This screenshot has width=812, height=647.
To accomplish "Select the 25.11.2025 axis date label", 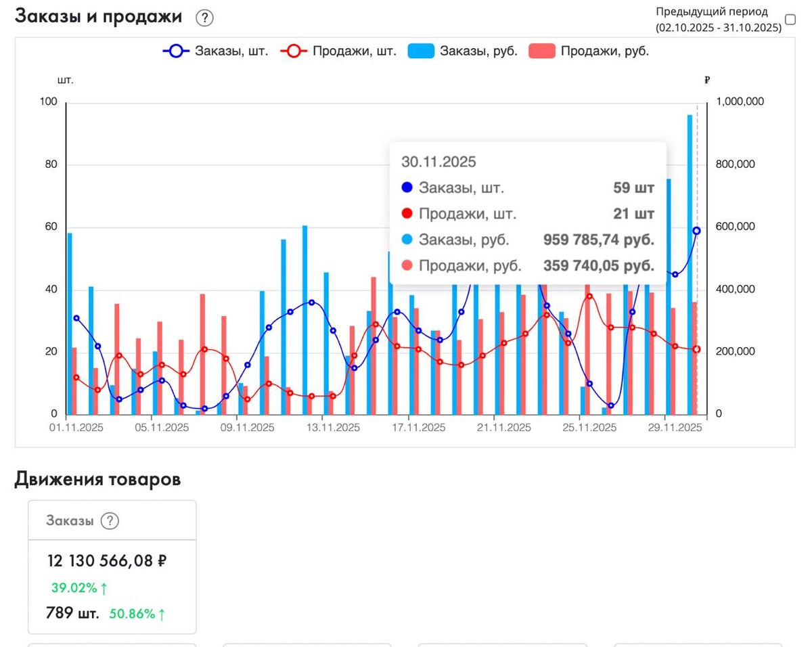I will pos(589,428).
